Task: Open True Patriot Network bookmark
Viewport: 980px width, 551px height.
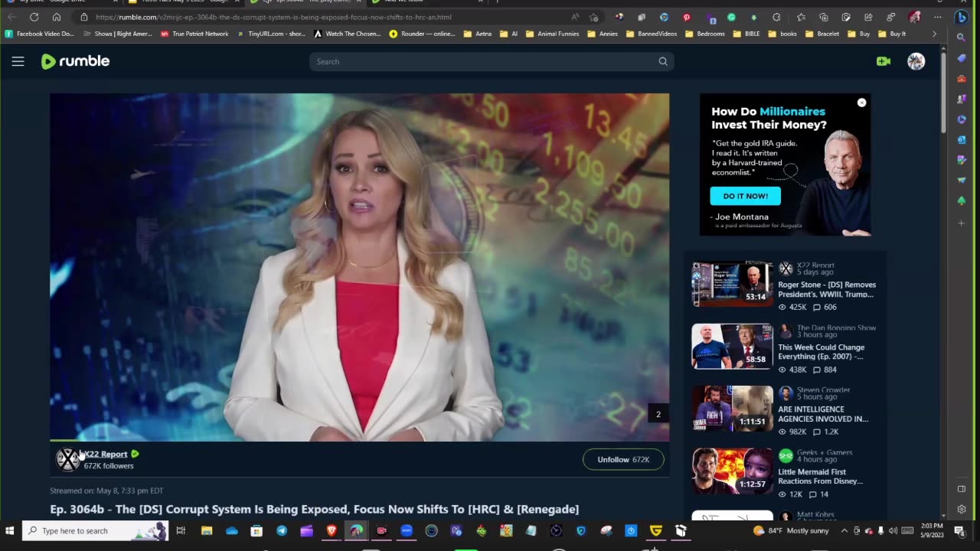Action: coord(194,34)
